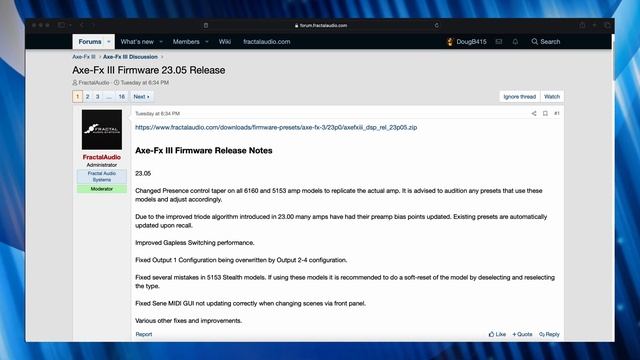Open the privacy shield icon in toolbar
Screen dimensions: 640x360
(206, 25)
